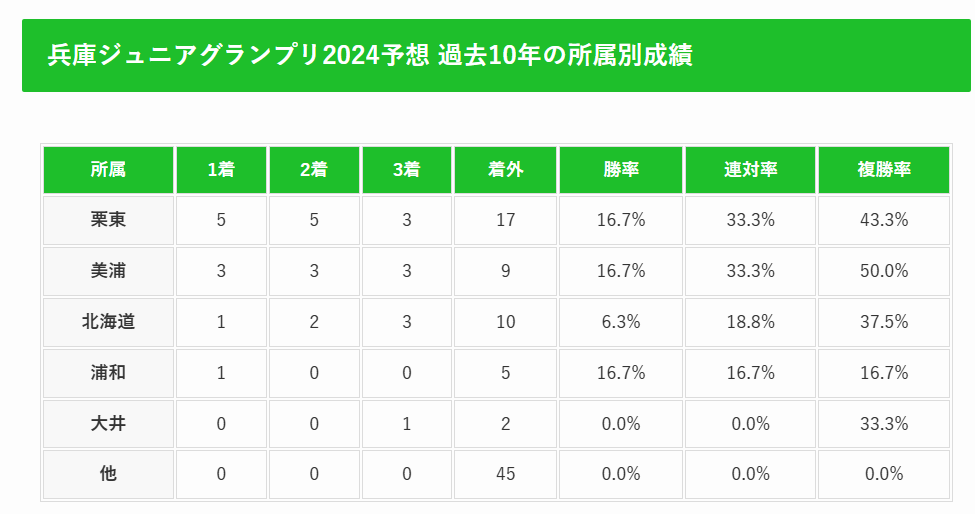
Task: Click the 連対率 column header
Action: pos(751,170)
